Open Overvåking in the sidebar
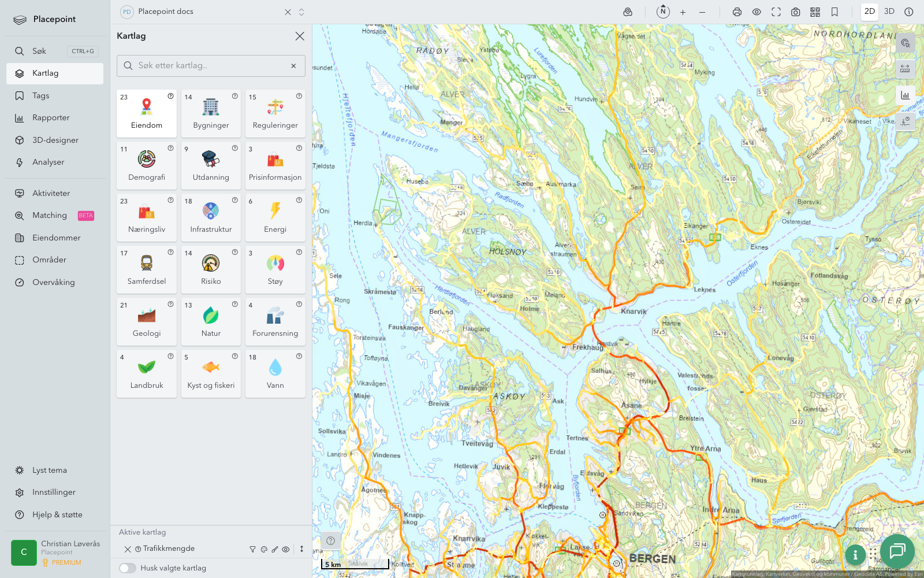 (x=55, y=283)
